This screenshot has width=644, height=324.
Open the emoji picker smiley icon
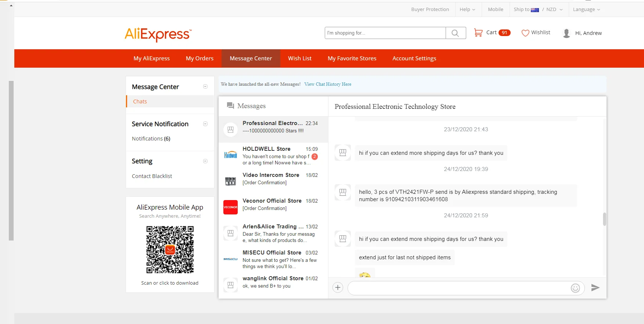point(575,288)
